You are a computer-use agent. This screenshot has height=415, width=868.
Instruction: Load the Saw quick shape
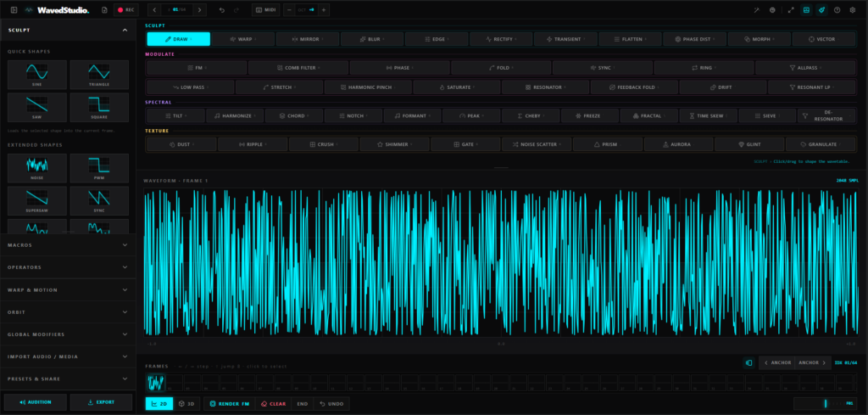37,108
